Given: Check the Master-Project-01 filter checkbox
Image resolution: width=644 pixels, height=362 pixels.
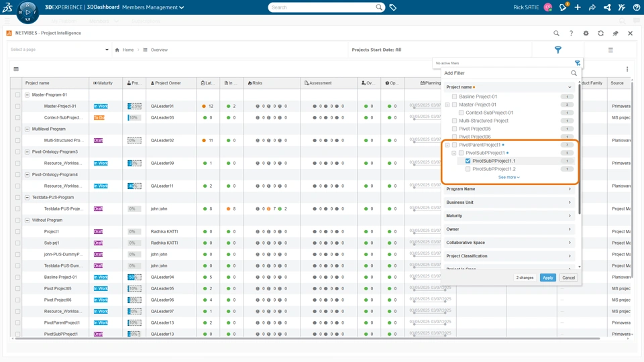Looking at the screenshot, I should pyautogui.click(x=454, y=105).
